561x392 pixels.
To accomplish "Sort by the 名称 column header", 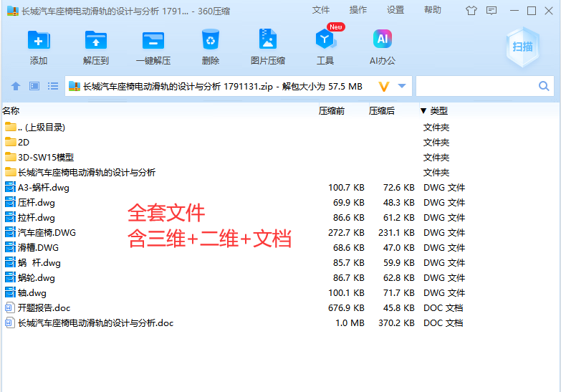I will point(11,111).
